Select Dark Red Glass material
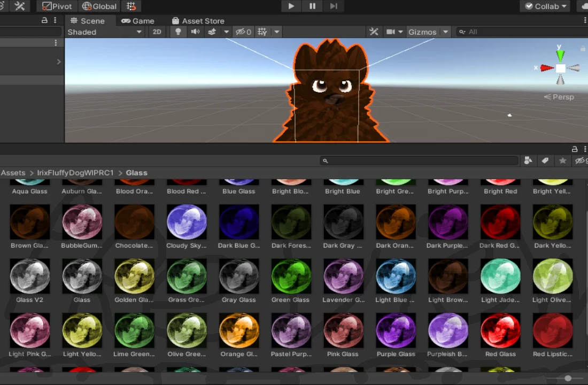588x385 pixels. (500, 222)
